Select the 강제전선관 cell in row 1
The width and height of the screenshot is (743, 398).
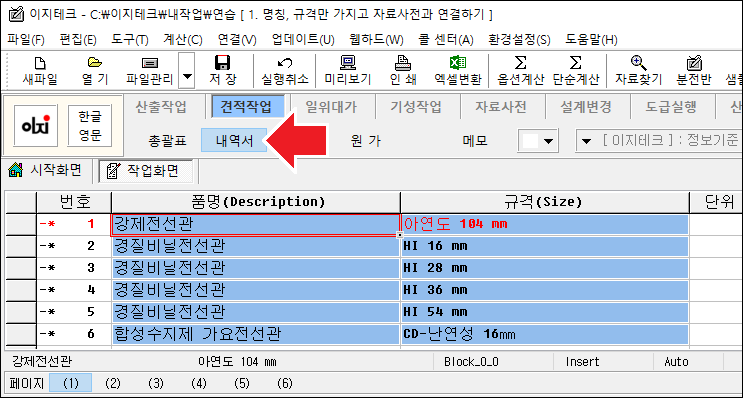tap(255, 225)
